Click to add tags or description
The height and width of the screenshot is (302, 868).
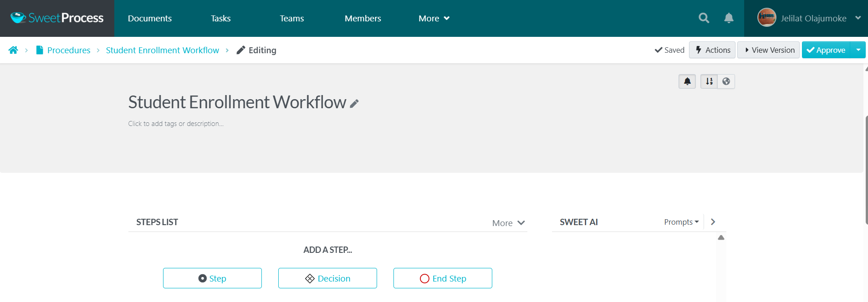coord(176,124)
